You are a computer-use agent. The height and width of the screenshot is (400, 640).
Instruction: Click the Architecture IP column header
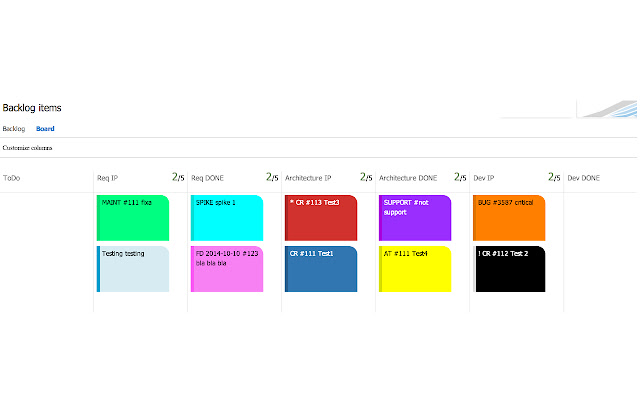click(308, 178)
